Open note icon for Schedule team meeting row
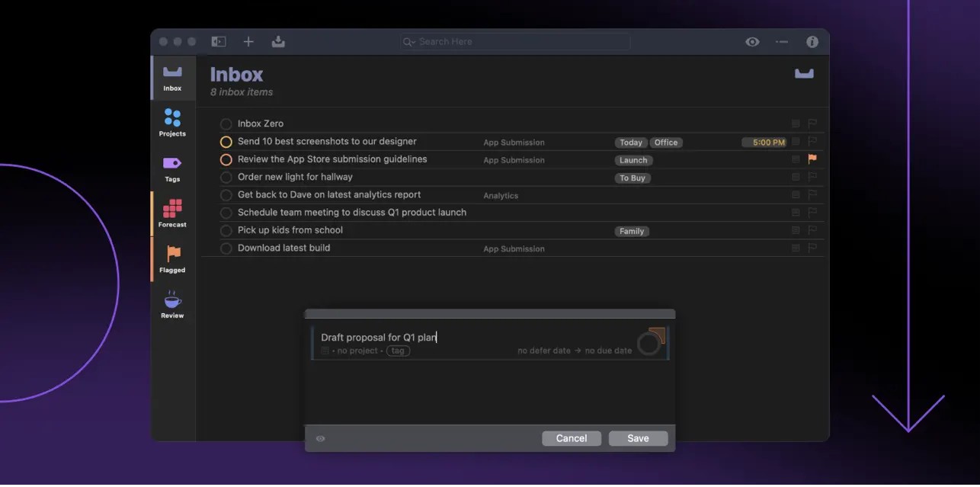This screenshot has width=980, height=487. pyautogui.click(x=796, y=213)
